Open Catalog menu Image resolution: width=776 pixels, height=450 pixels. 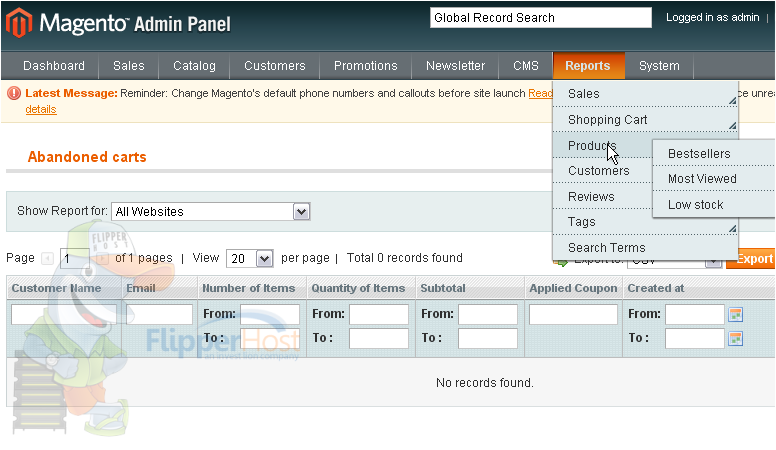click(x=194, y=65)
